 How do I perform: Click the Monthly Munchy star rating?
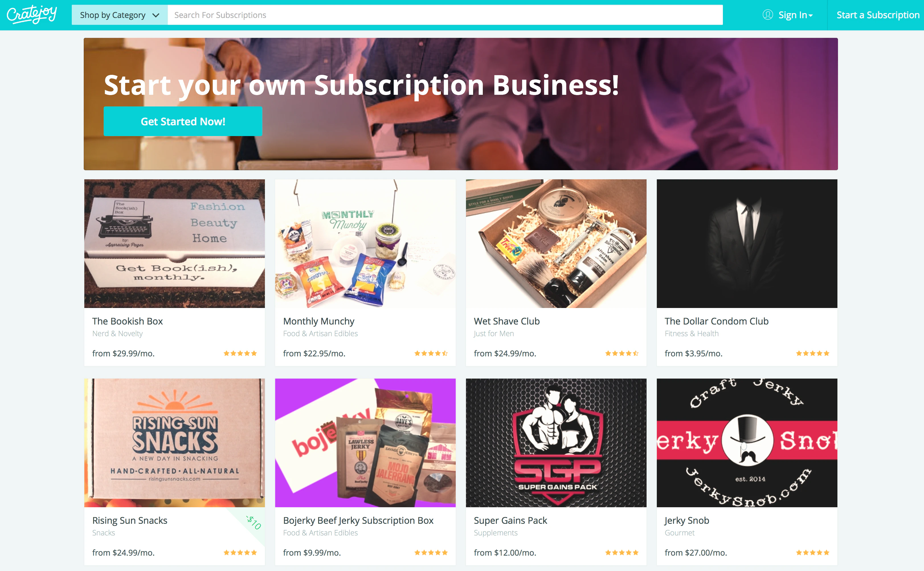click(431, 354)
